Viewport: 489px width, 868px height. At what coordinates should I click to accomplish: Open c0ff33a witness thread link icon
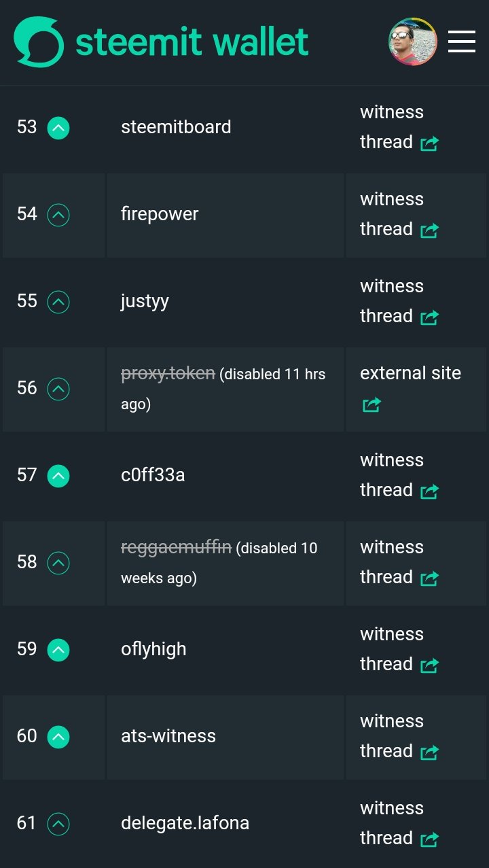(429, 491)
